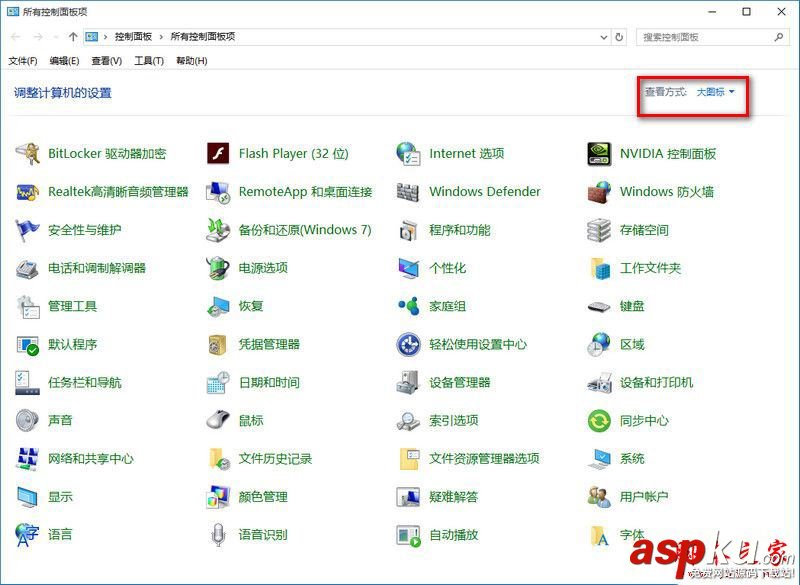Open 同步中心 green icon
This screenshot has width=800, height=585.
599,421
